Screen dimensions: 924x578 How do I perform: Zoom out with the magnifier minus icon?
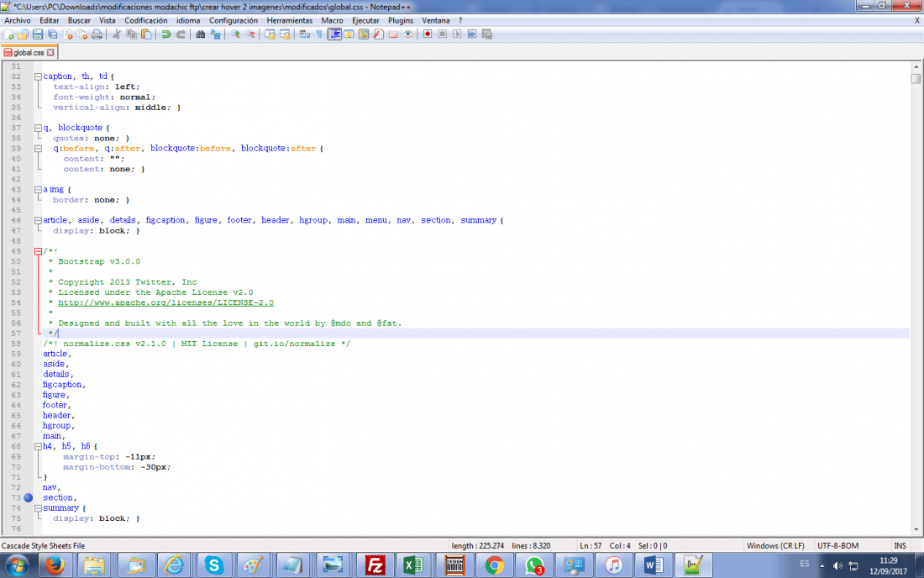coord(249,34)
